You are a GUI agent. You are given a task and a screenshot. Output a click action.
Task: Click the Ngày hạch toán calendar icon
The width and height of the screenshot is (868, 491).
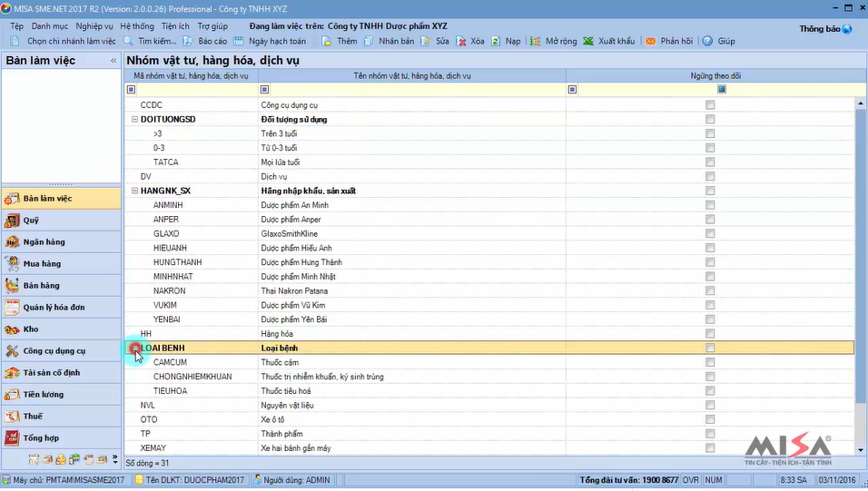238,41
